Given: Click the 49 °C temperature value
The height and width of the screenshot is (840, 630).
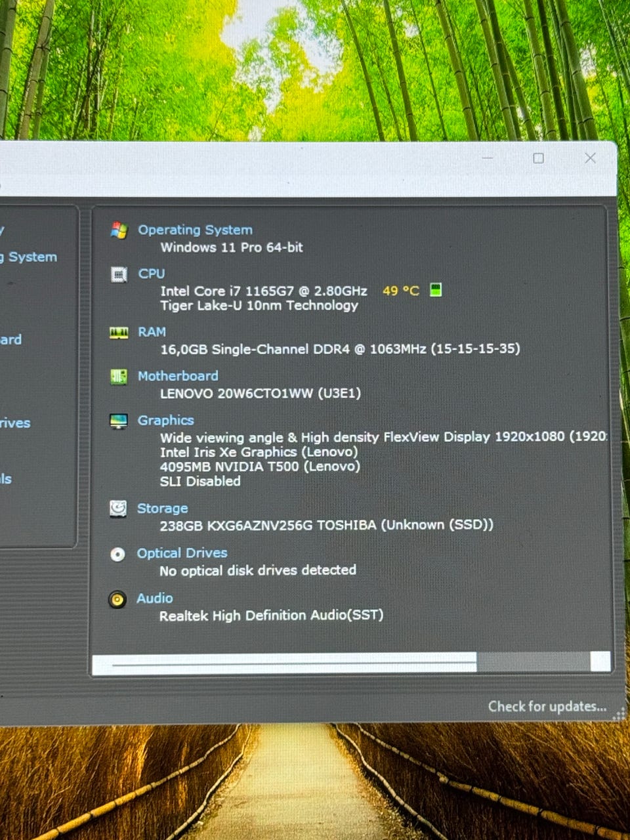Looking at the screenshot, I should (400, 290).
